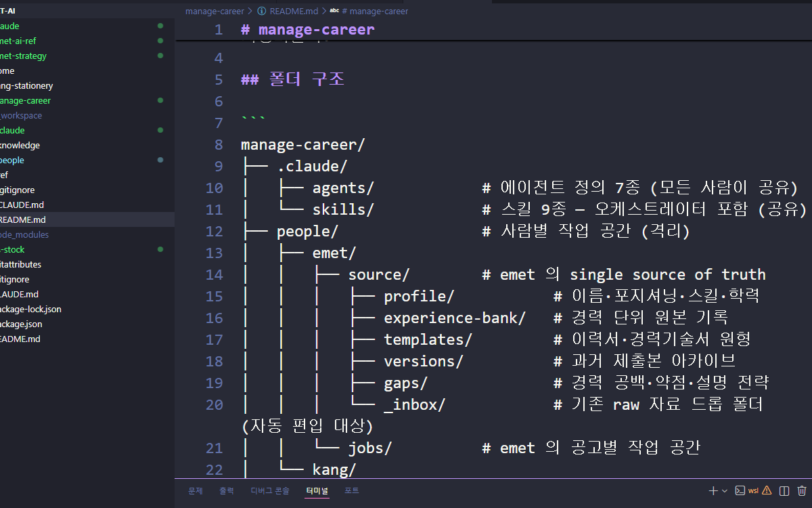
Task: Click the '.claude/' tree line in editor
Action: tap(312, 166)
